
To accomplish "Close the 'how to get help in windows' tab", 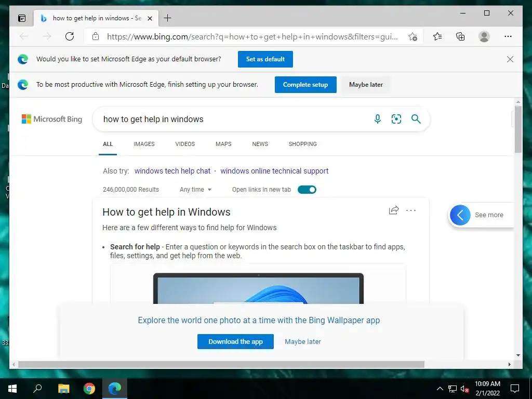I will (150, 18).
